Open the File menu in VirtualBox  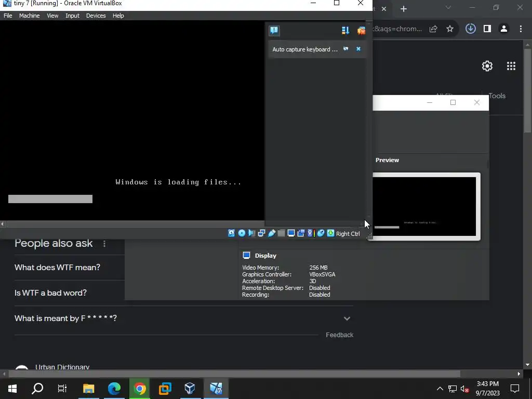coord(8,16)
